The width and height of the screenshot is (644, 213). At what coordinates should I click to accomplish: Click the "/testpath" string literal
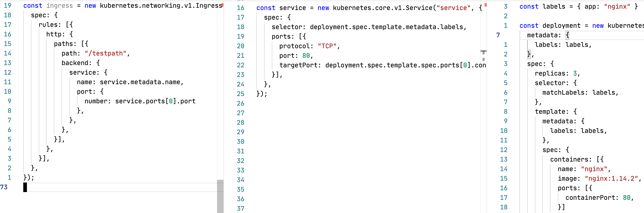[106, 53]
